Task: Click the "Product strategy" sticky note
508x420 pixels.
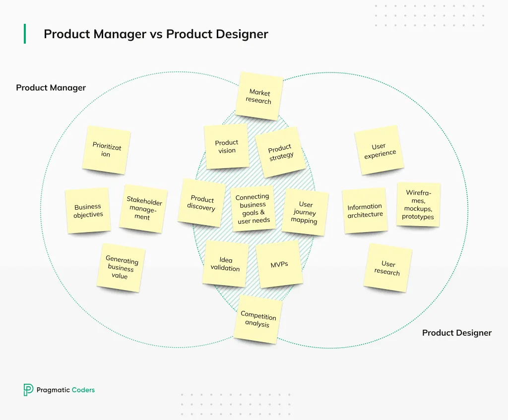Action: coord(281,152)
